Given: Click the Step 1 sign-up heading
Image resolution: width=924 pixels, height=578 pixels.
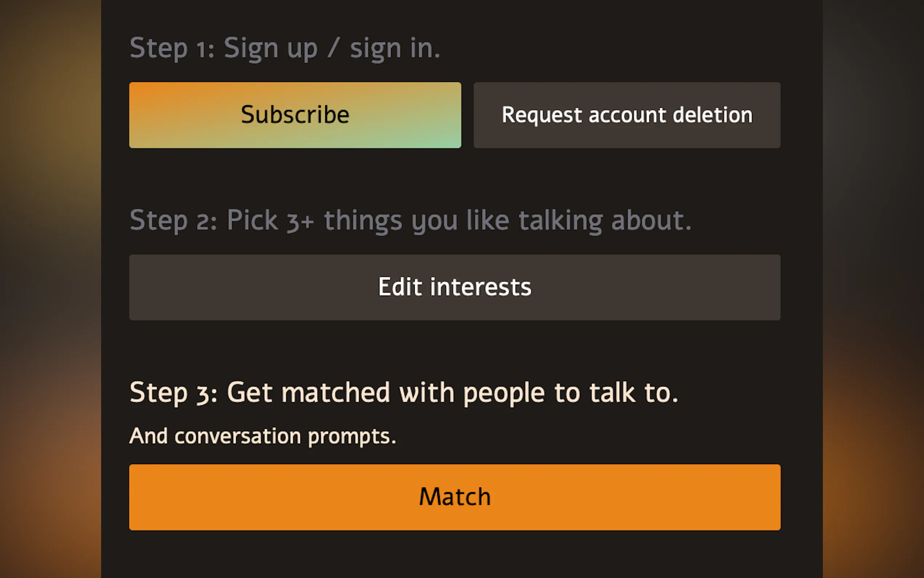Looking at the screenshot, I should [284, 48].
